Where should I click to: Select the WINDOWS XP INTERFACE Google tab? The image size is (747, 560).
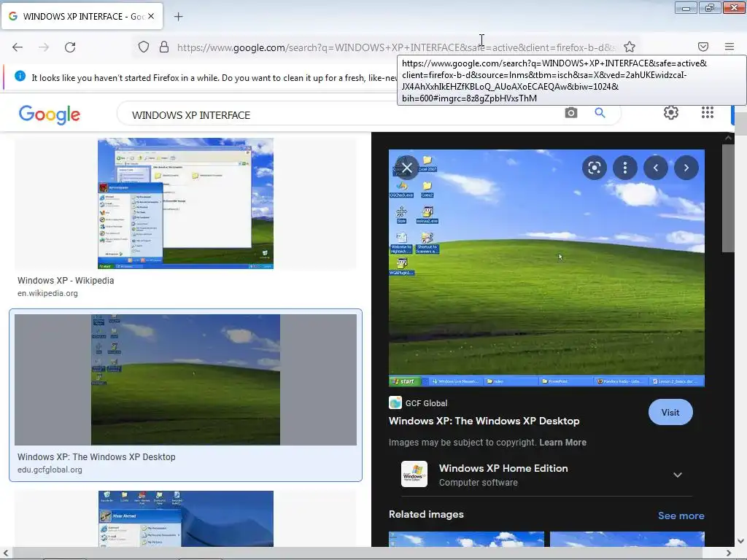pyautogui.click(x=82, y=16)
